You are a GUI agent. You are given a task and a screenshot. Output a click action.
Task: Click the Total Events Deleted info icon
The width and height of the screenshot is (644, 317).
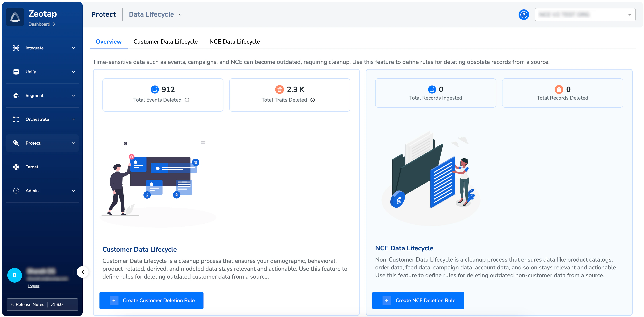(x=187, y=100)
